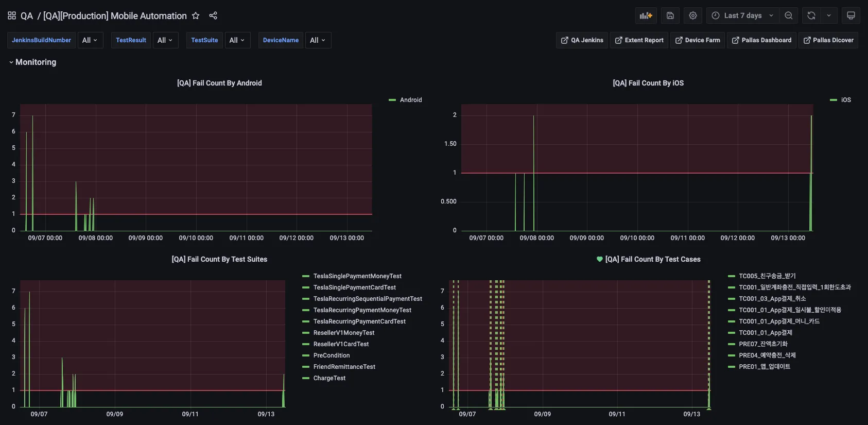The height and width of the screenshot is (425, 868).
Task: Toggle TeslaSinglePaymentCardTest legend series
Action: (355, 287)
